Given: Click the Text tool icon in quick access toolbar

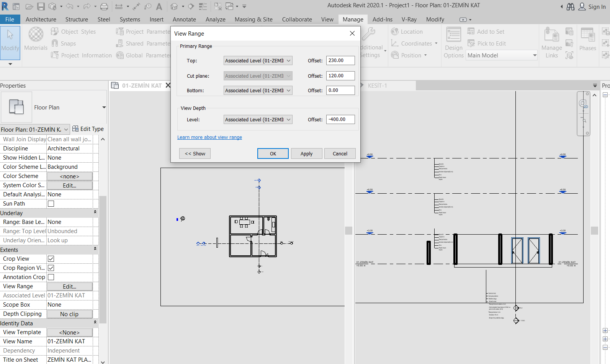Looking at the screenshot, I should pyautogui.click(x=159, y=7).
